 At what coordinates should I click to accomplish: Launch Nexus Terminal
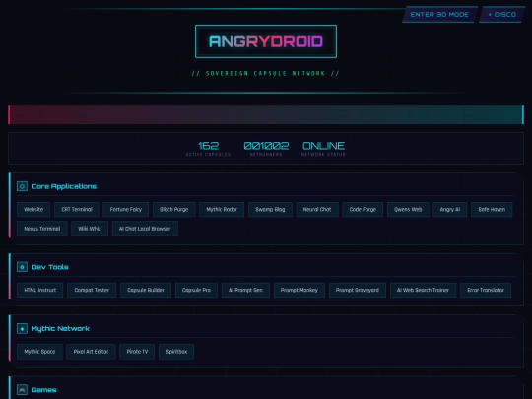[42, 229]
